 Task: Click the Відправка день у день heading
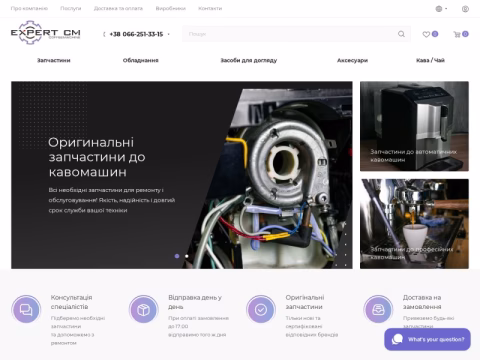pyautogui.click(x=195, y=302)
